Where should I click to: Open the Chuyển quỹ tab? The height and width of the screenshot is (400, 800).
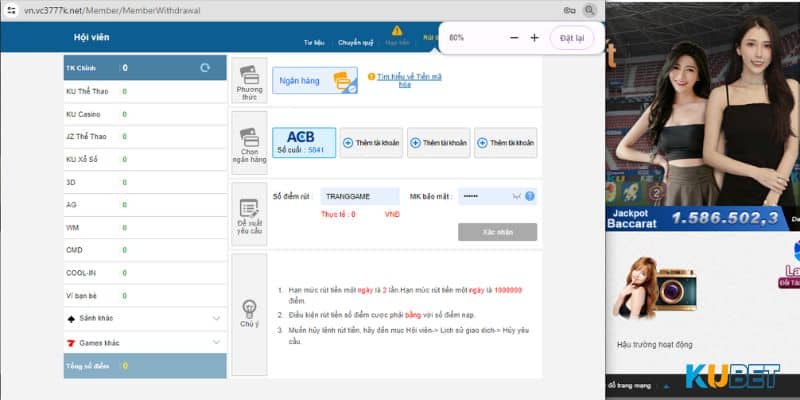click(356, 43)
